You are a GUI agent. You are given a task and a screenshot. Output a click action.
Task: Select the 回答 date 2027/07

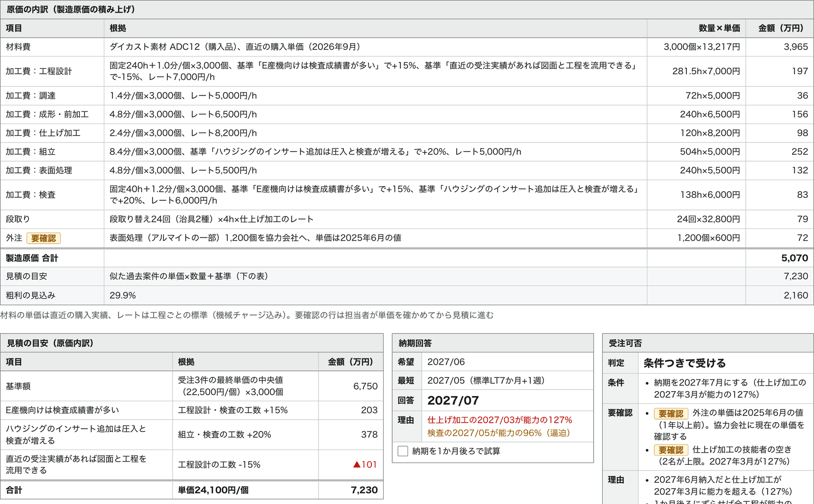coord(453,401)
